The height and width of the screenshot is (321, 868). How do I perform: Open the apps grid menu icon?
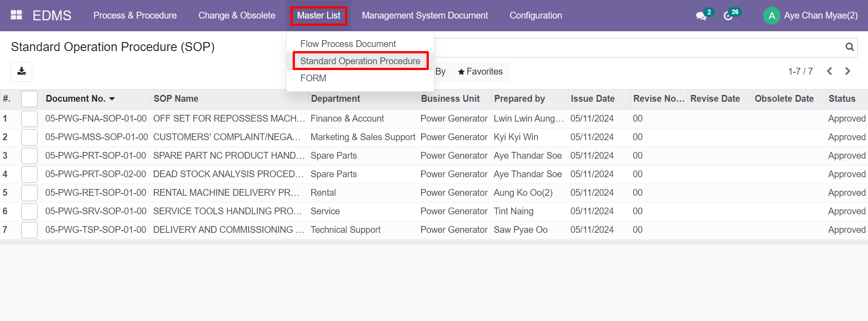16,15
